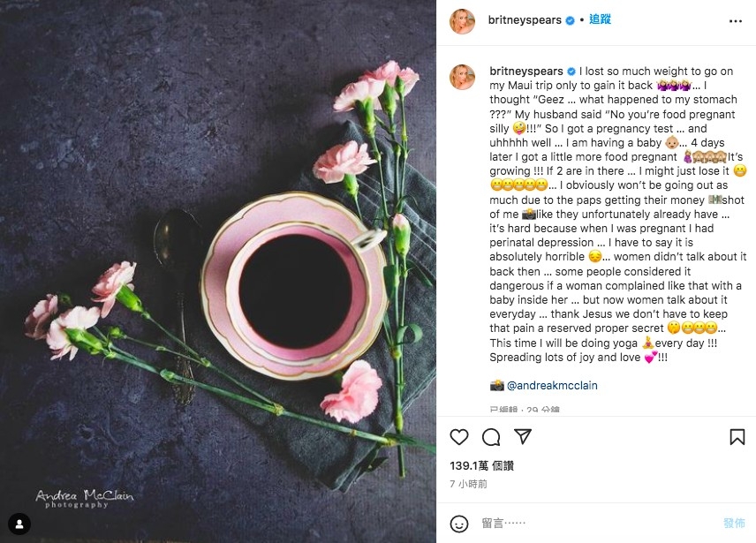Click the verified badge in the caption
This screenshot has height=543, width=756.
(x=571, y=71)
